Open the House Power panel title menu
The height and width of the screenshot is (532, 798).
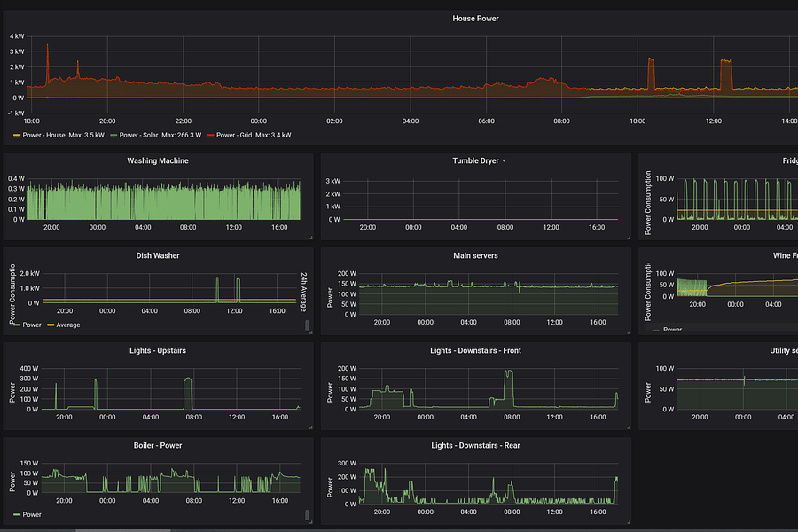[x=475, y=18]
